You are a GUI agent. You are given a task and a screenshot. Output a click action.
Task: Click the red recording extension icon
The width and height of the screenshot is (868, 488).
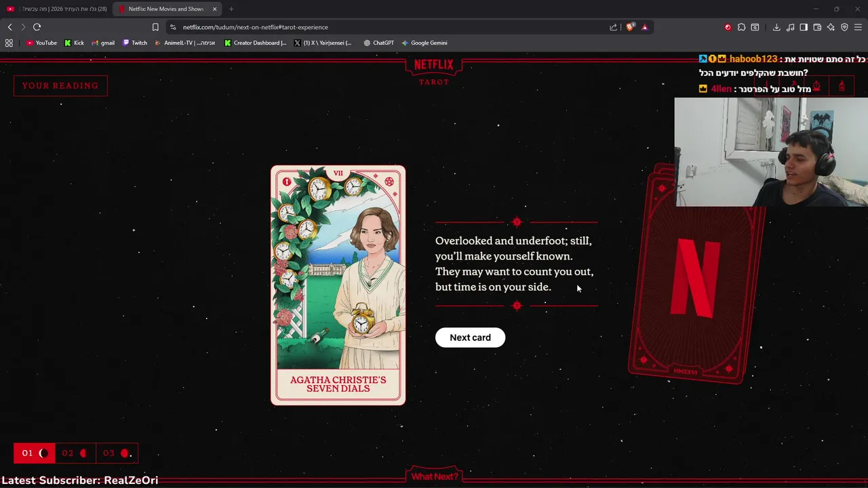pyautogui.click(x=728, y=27)
